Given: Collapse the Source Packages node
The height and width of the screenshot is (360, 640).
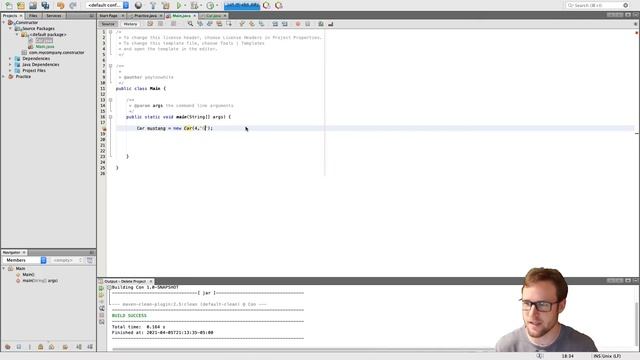Looking at the screenshot, I should tap(11, 29).
